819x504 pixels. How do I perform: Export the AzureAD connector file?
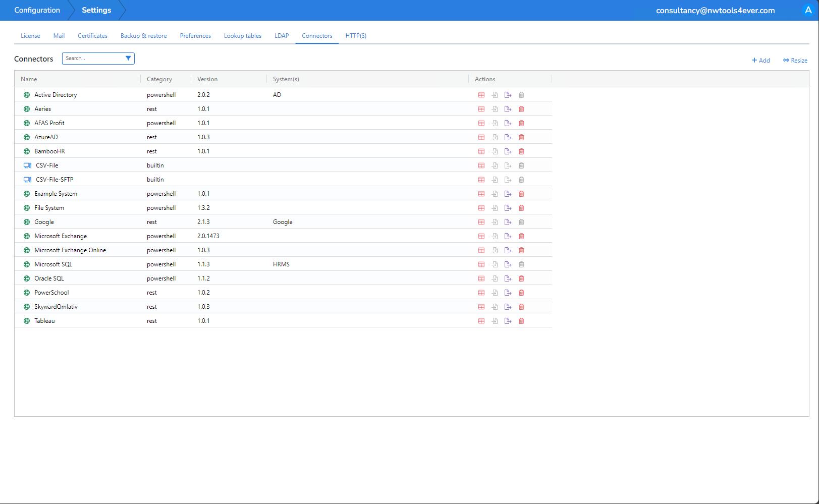pyautogui.click(x=508, y=137)
